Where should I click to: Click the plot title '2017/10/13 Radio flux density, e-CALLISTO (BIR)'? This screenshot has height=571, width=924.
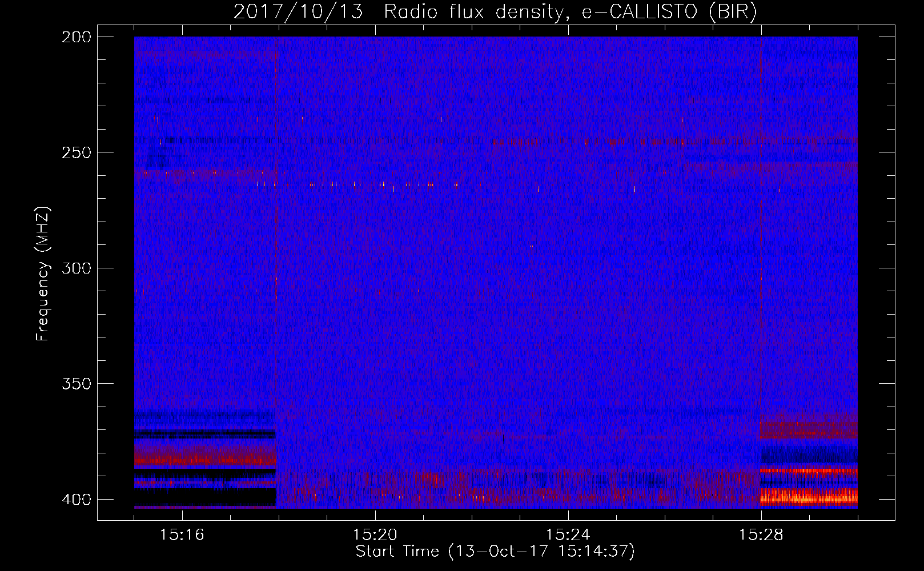(495, 11)
